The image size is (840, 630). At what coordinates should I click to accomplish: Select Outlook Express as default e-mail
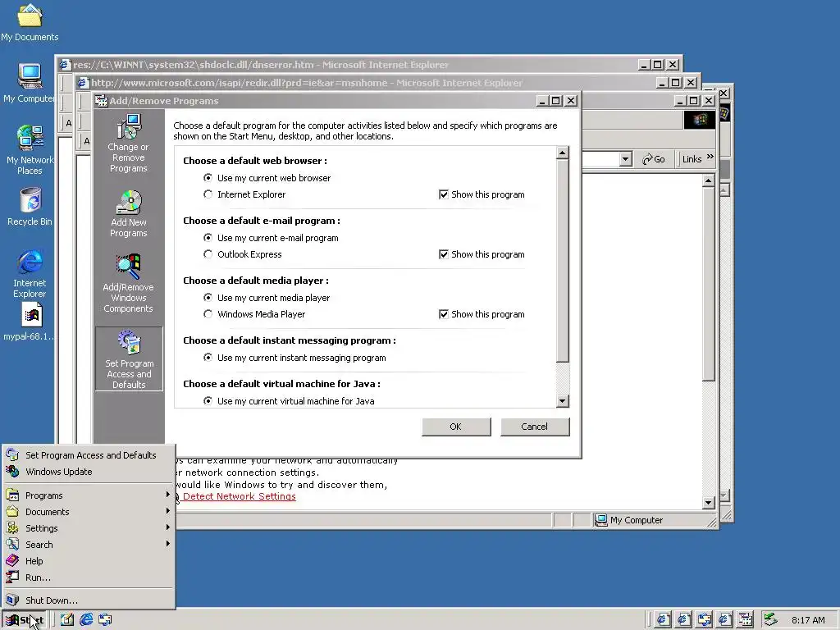coord(208,254)
